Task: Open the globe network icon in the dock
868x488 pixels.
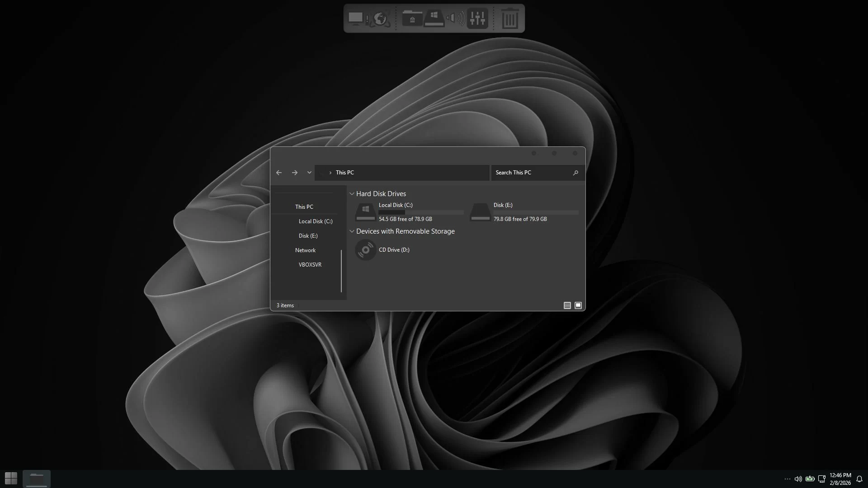Action: (380, 19)
